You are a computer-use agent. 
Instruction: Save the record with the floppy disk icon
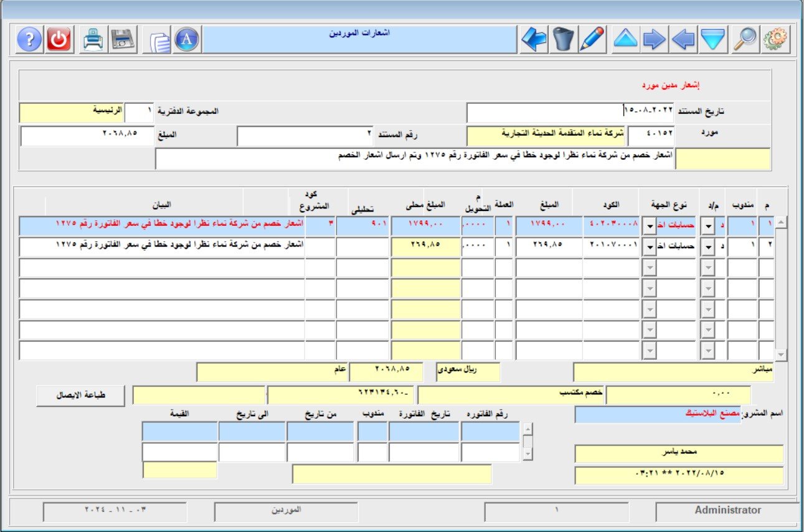click(x=123, y=40)
